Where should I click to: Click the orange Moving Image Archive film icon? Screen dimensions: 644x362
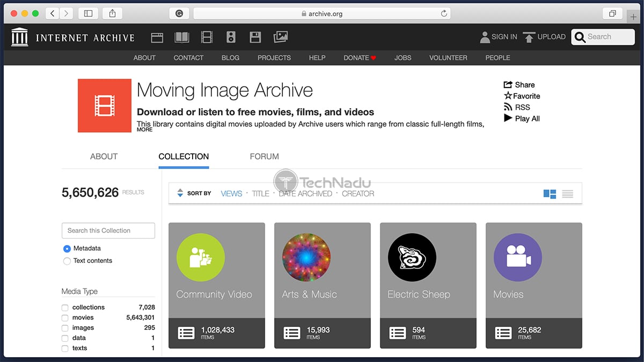[105, 106]
